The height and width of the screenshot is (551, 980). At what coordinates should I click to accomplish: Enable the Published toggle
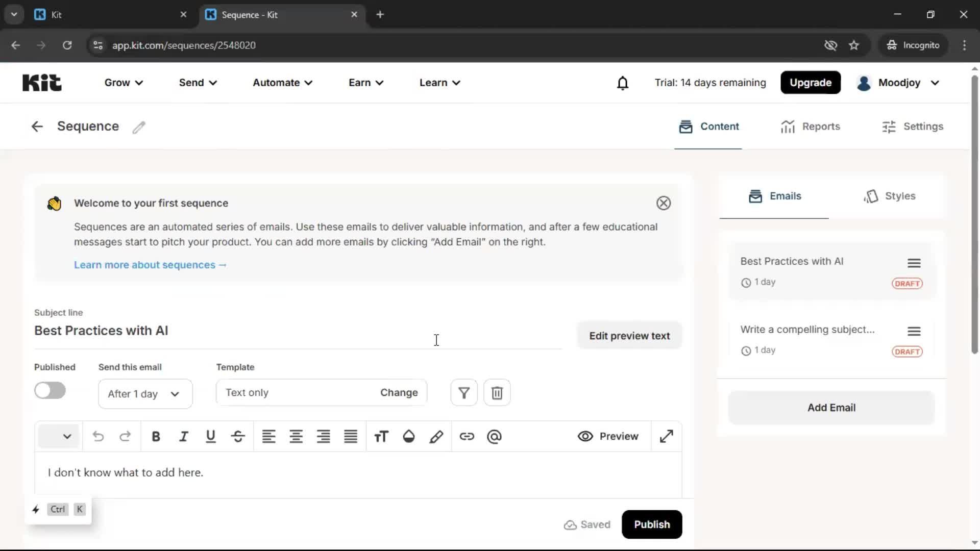coord(50,390)
